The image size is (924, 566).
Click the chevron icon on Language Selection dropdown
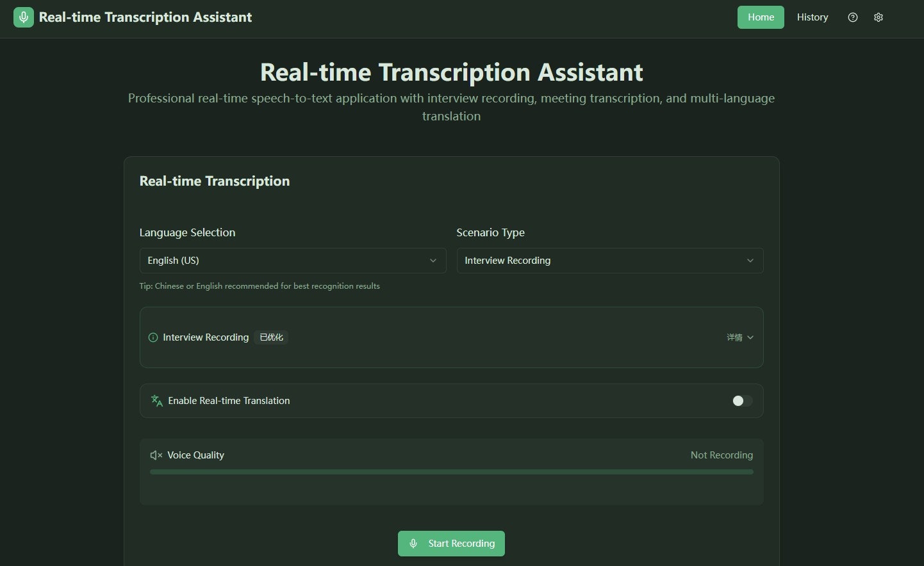click(x=432, y=261)
